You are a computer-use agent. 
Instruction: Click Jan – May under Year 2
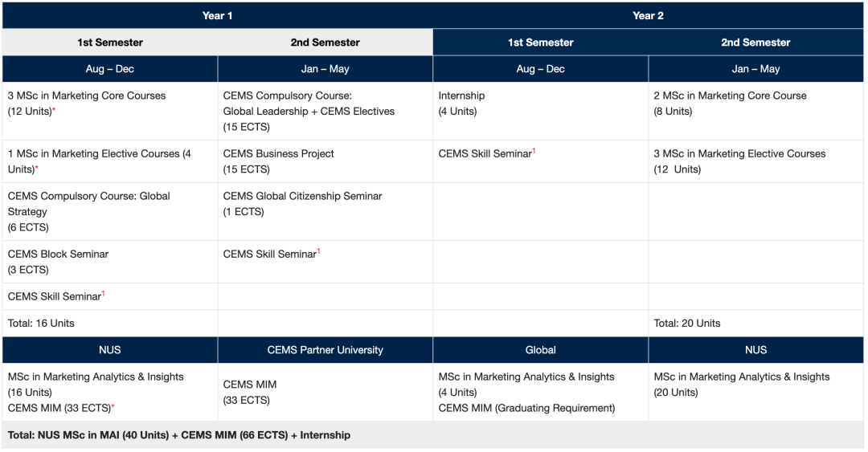[x=755, y=69]
